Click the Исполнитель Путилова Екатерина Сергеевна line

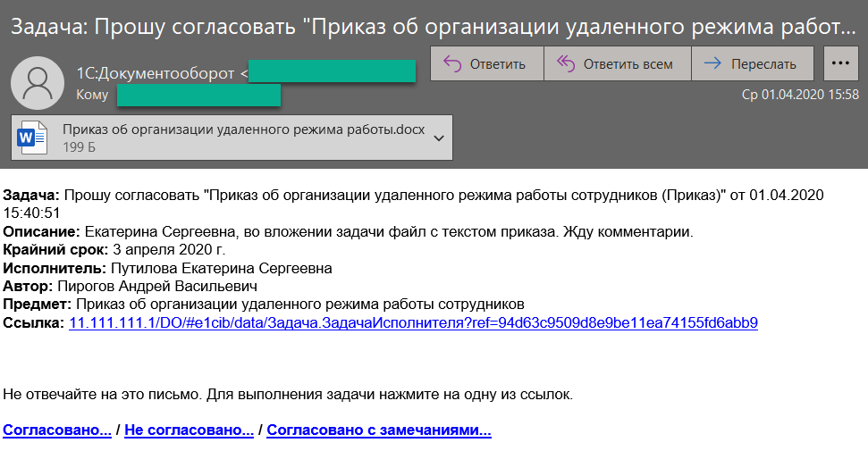[167, 269]
